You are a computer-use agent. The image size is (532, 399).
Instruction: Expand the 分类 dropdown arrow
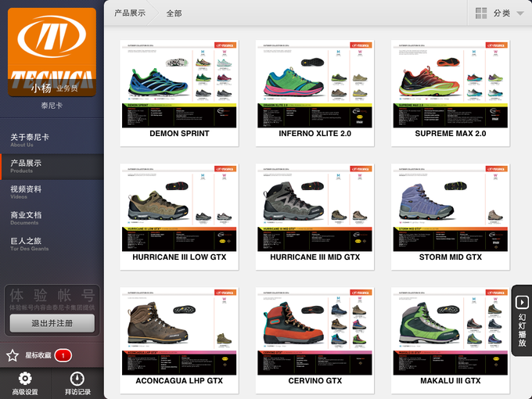(520, 13)
